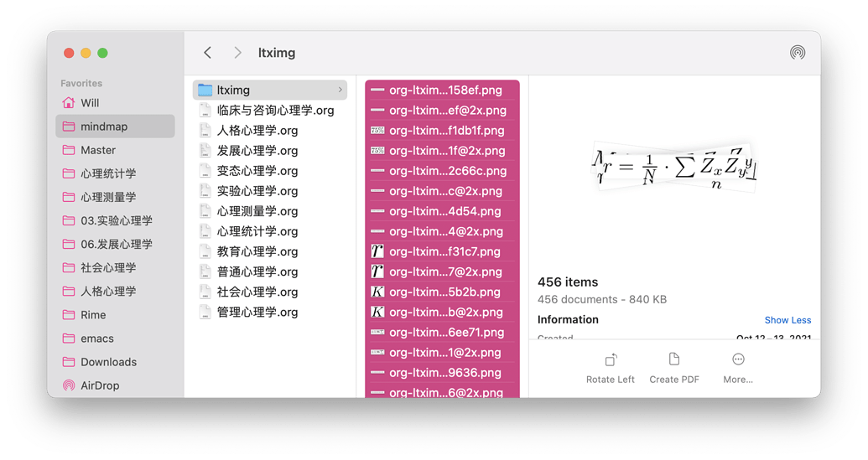Open Master folder in sidebar
Viewport: 868px width, 460px height.
[115, 150]
